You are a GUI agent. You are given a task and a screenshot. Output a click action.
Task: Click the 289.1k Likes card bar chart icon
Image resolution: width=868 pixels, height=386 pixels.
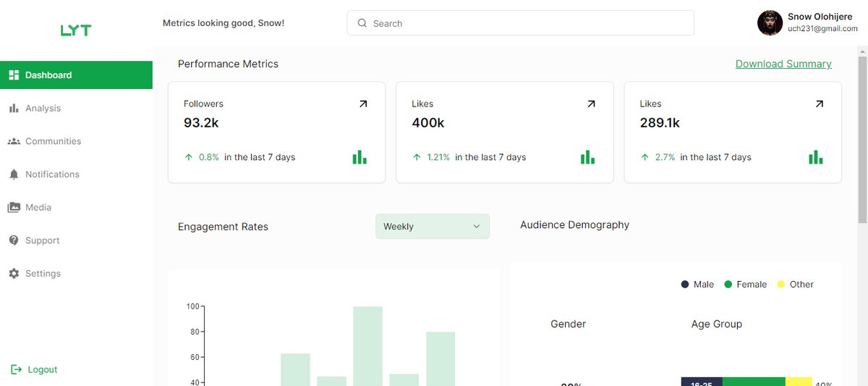[x=816, y=157]
